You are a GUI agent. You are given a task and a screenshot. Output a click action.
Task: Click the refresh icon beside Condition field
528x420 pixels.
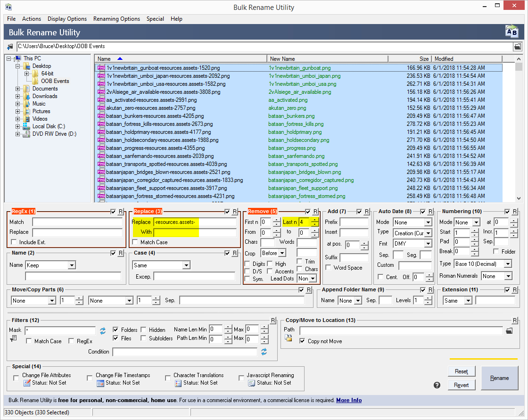click(x=264, y=352)
